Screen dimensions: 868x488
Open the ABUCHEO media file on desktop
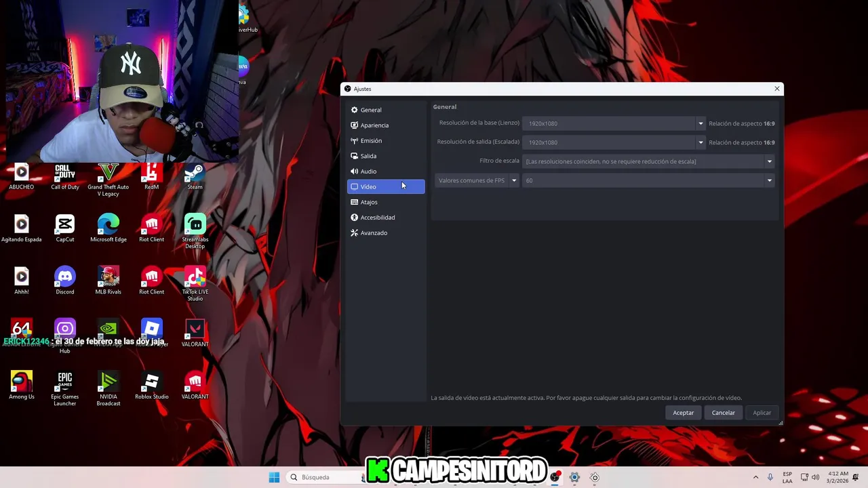[x=22, y=177]
